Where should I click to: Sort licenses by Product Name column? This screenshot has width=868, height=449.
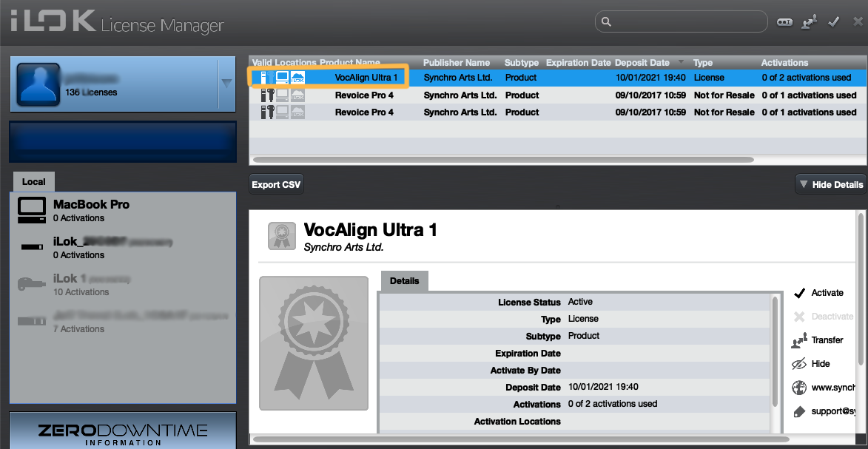point(350,63)
